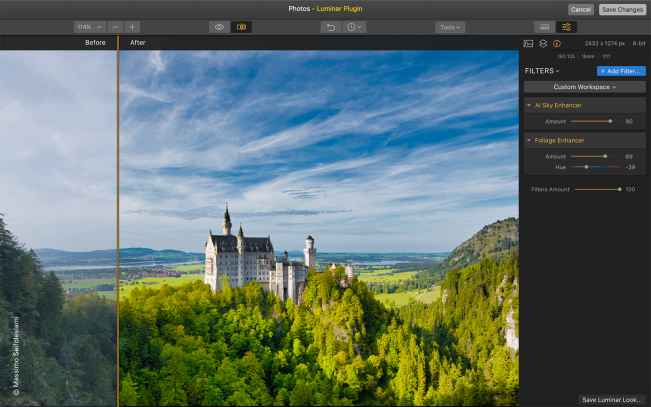651x407 pixels.
Task: Open the FILTERS header menu
Action: [542, 71]
